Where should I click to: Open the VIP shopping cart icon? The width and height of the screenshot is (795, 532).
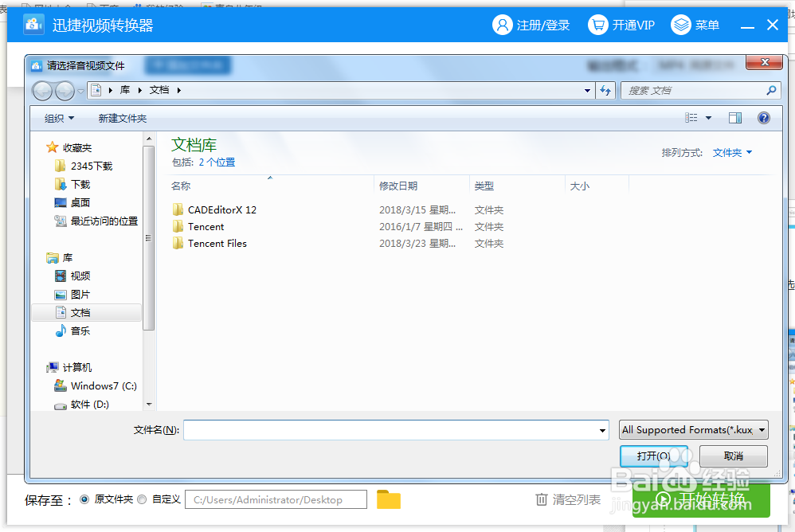597,25
